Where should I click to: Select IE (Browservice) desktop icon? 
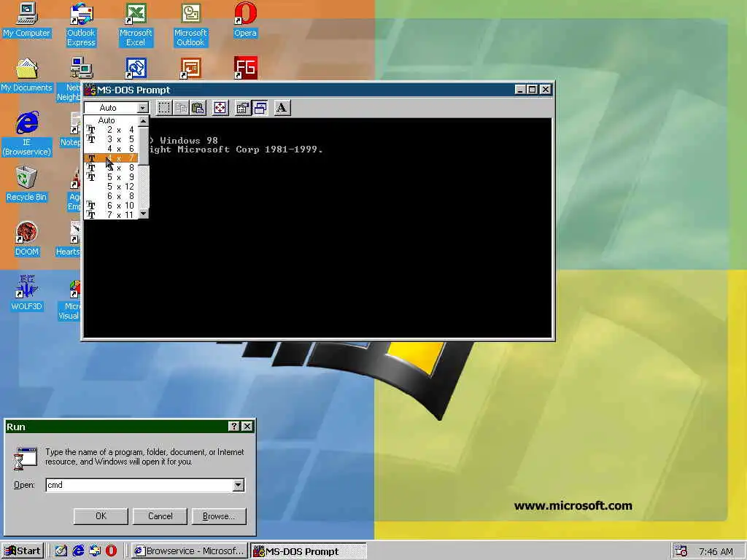[27, 134]
